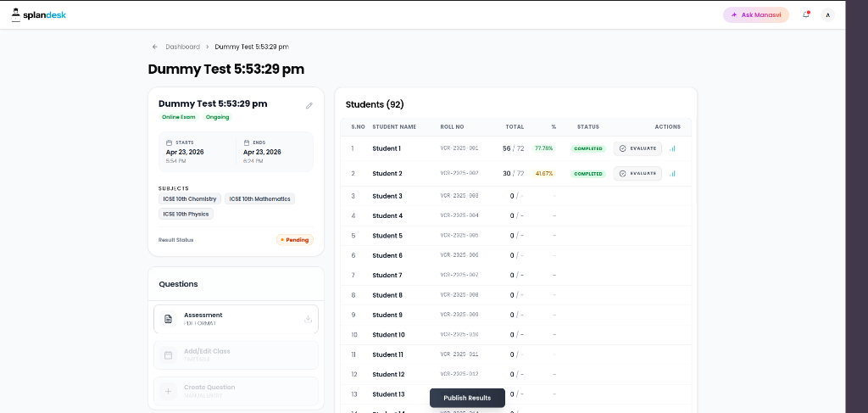Select the Student 3 row name

click(387, 196)
